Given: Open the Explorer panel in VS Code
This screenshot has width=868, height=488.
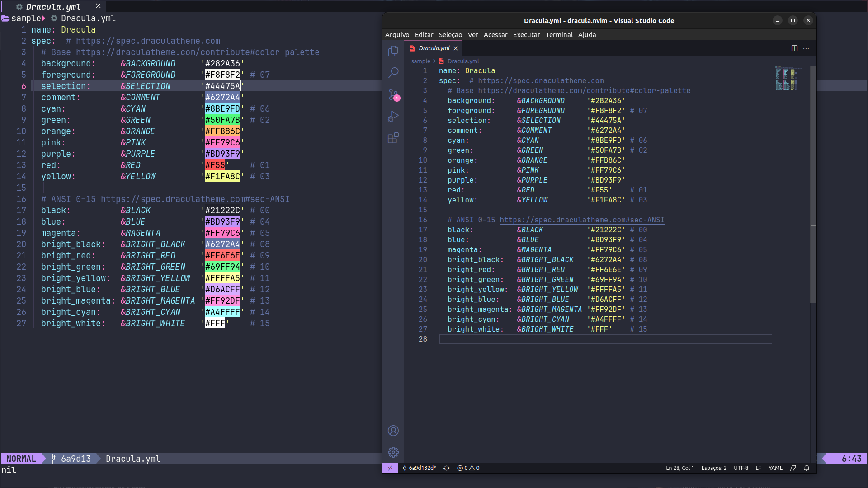Looking at the screenshot, I should click(x=393, y=51).
